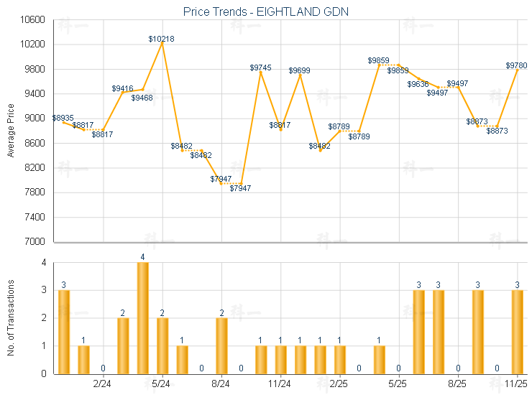Select the 11/24 x-axis date label
The image size is (532, 395).
[x=280, y=384]
